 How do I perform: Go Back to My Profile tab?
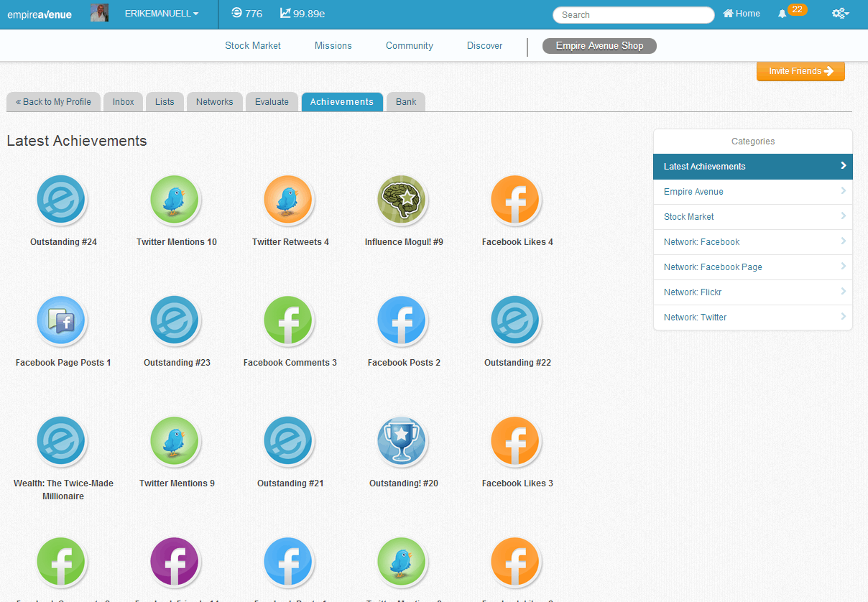click(x=53, y=102)
